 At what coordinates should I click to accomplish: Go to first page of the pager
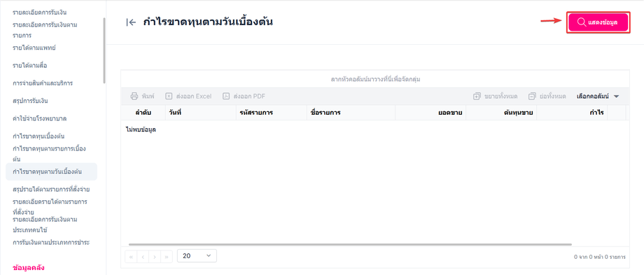pos(131,257)
